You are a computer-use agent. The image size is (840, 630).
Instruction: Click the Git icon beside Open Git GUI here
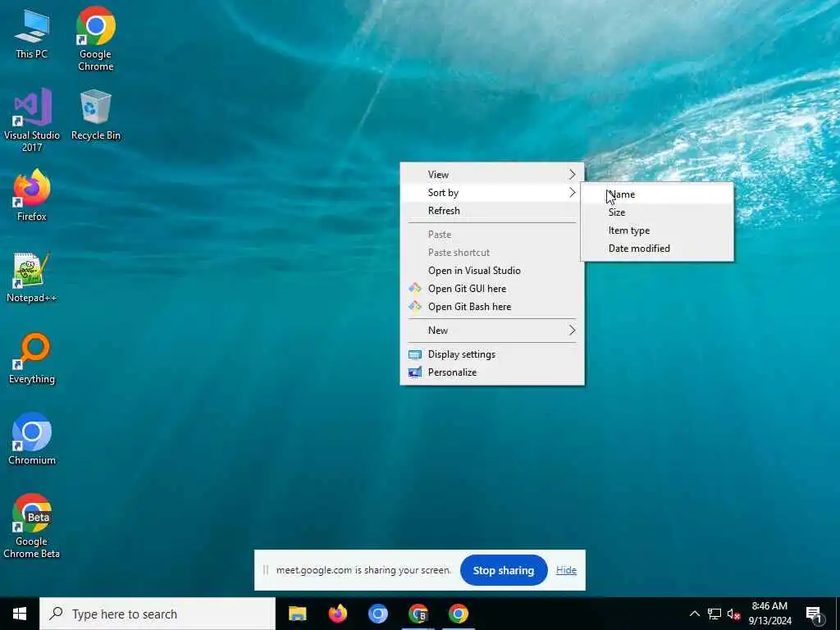pos(414,288)
